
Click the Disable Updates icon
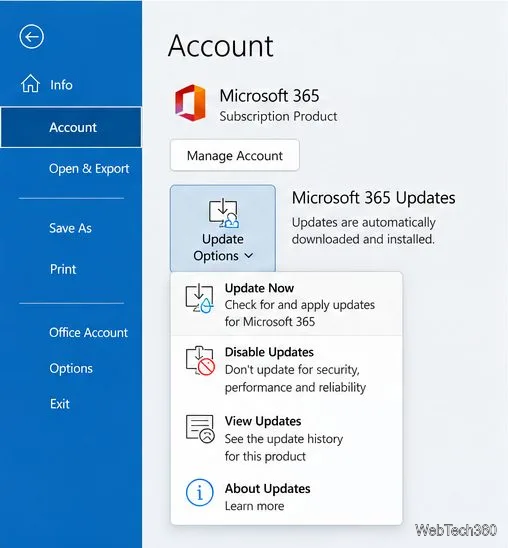coord(200,361)
